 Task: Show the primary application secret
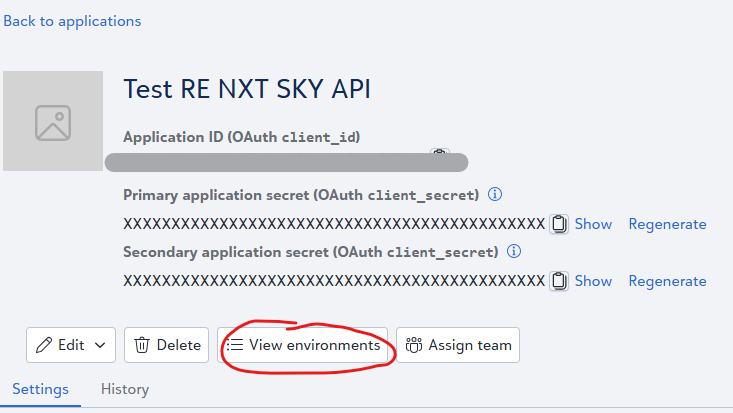593,224
